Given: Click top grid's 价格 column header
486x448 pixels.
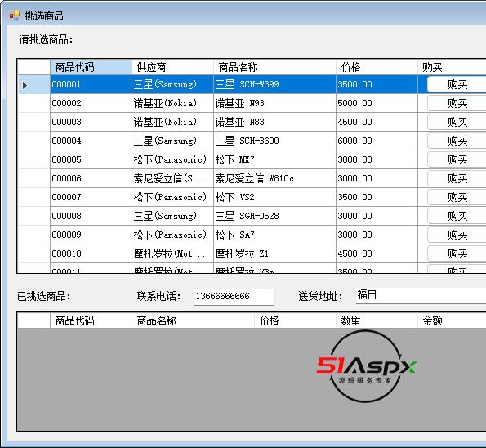Looking at the screenshot, I should [377, 67].
